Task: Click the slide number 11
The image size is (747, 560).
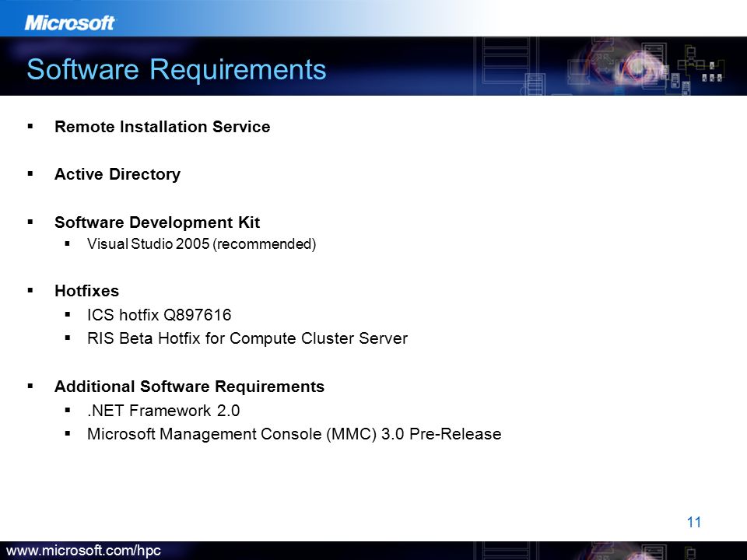Action: [x=693, y=523]
